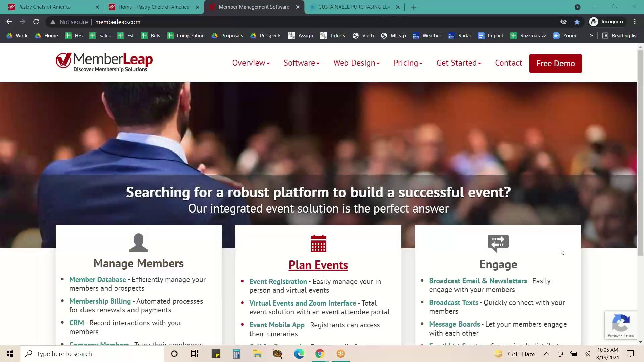
Task: Open File Explorer from the taskbar
Action: (x=257, y=354)
